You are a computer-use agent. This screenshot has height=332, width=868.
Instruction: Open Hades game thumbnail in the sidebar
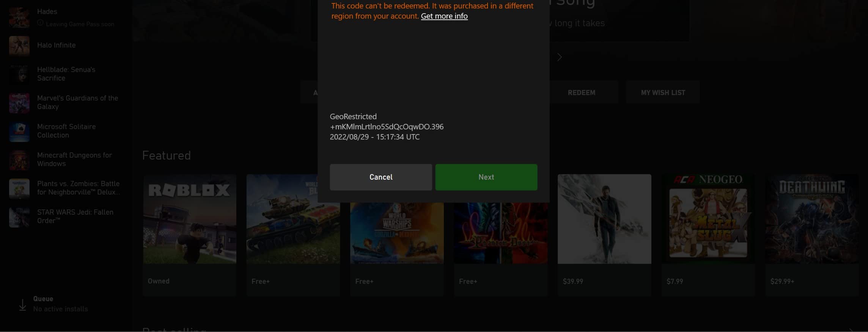[19, 17]
